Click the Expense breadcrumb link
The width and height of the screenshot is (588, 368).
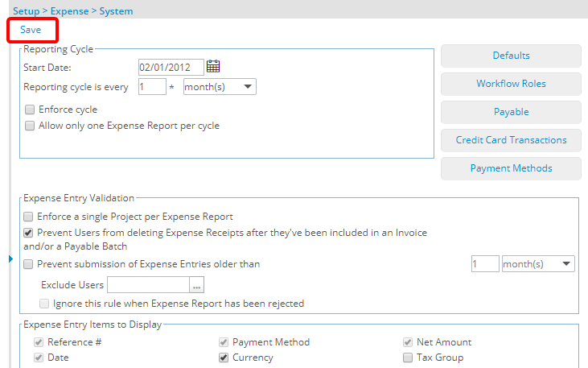[x=70, y=11]
